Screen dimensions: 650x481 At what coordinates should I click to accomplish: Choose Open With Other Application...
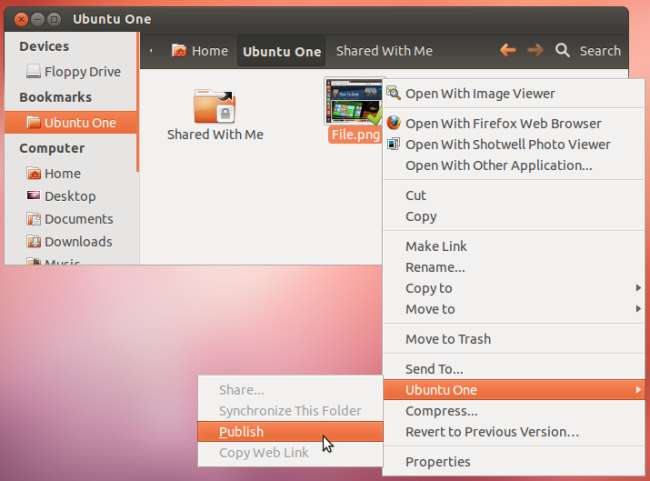point(514,165)
